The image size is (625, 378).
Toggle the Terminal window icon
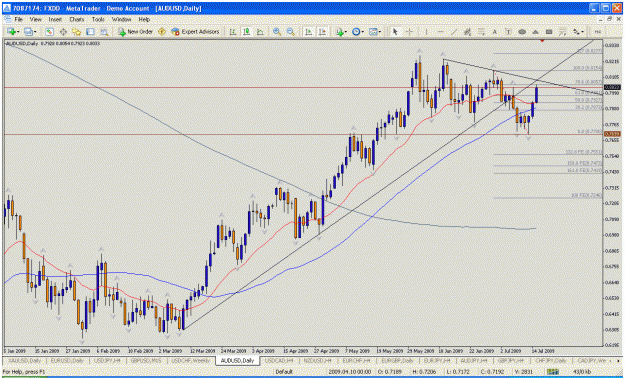point(90,32)
